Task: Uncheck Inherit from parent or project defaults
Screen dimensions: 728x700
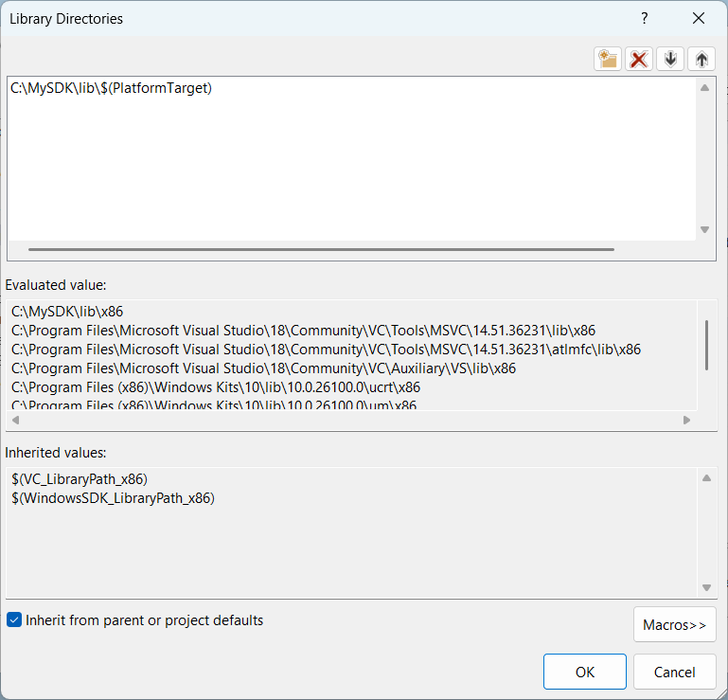Action: (14, 620)
